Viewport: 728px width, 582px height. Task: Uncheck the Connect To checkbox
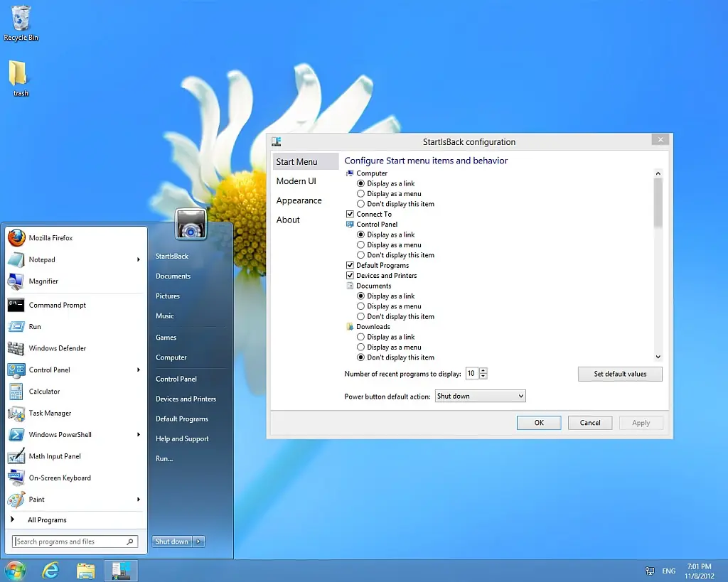[x=350, y=214]
